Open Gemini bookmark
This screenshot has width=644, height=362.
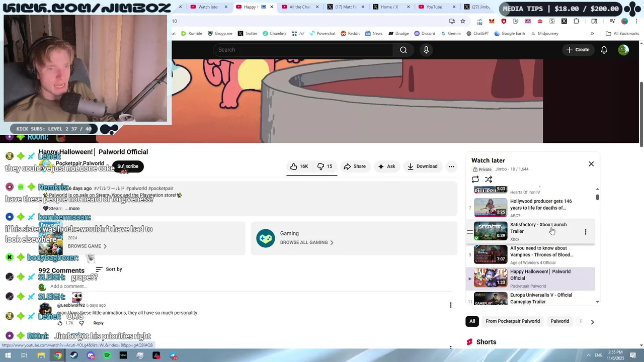point(450,34)
